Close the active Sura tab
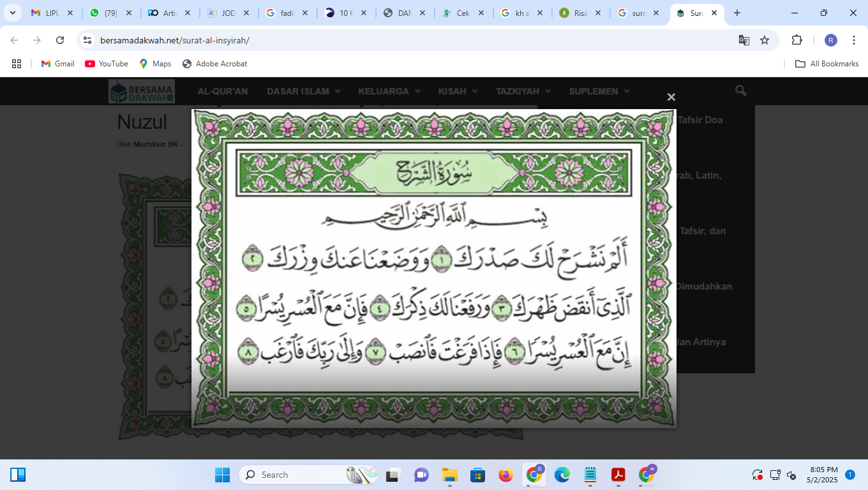Viewport: 868px width, 490px height. point(714,13)
